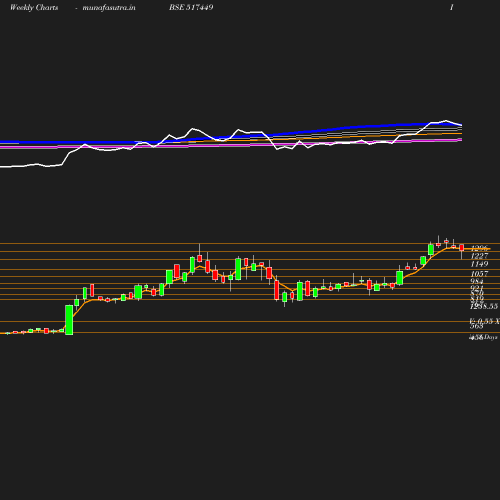Click the tall green candlestick at far left

(x=69, y=320)
